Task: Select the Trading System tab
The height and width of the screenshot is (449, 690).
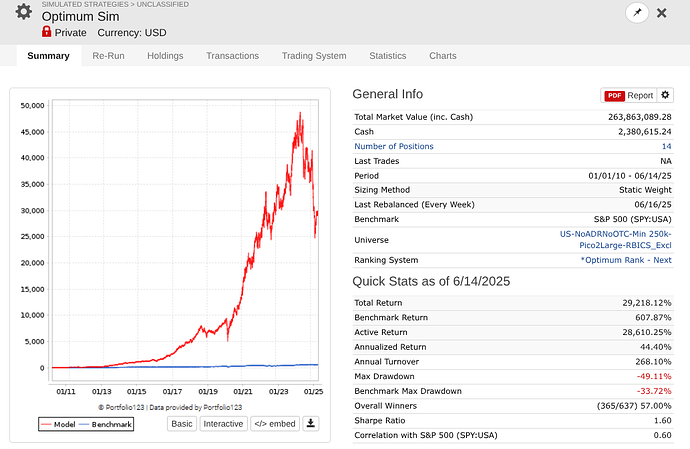Action: tap(314, 56)
